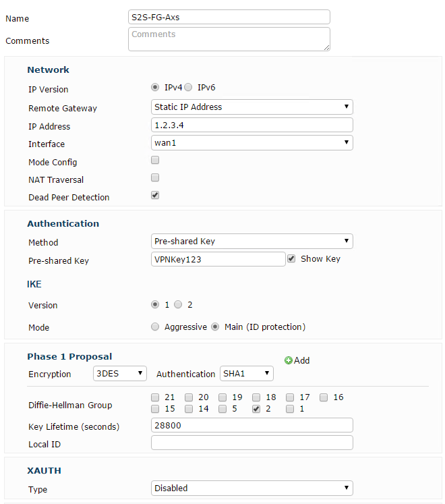Viewport: 445px width, 504px height.
Task: Open the Remote Gateway dropdown
Action: click(x=252, y=107)
